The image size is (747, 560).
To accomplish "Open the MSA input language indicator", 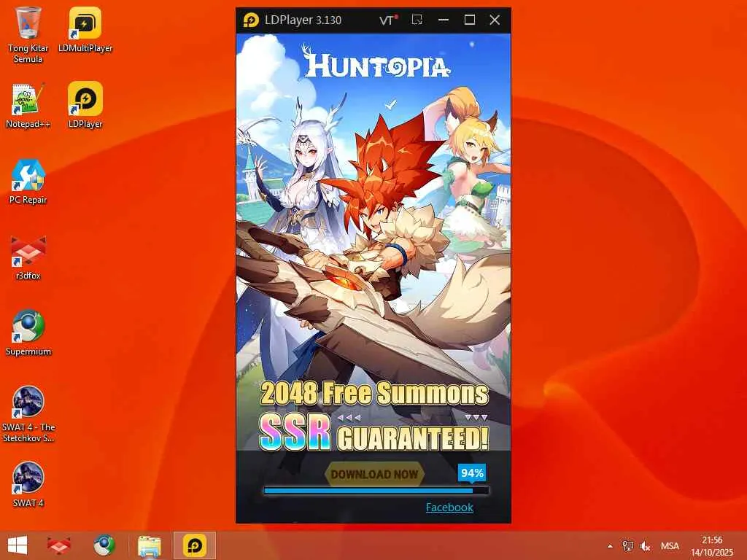I will pyautogui.click(x=670, y=546).
